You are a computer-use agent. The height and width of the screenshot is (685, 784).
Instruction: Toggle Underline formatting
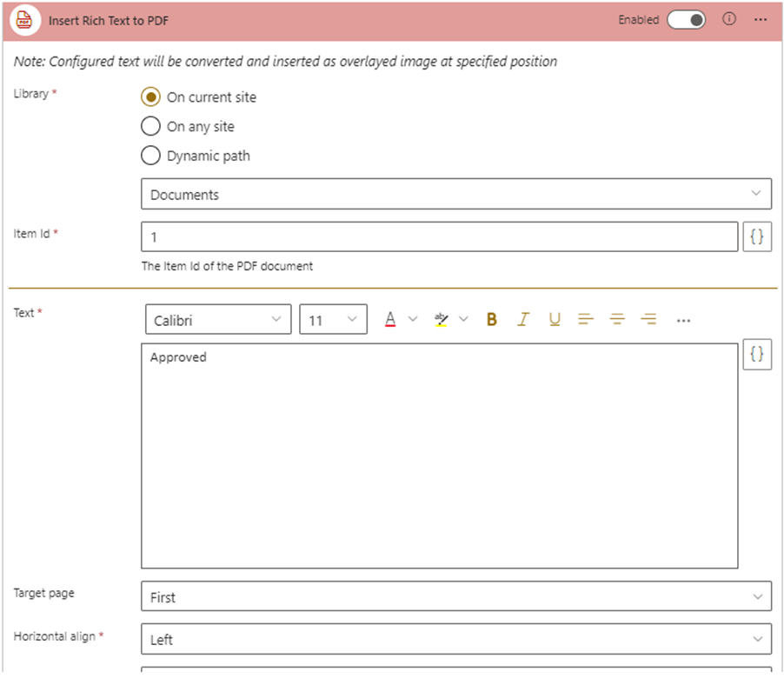click(555, 320)
